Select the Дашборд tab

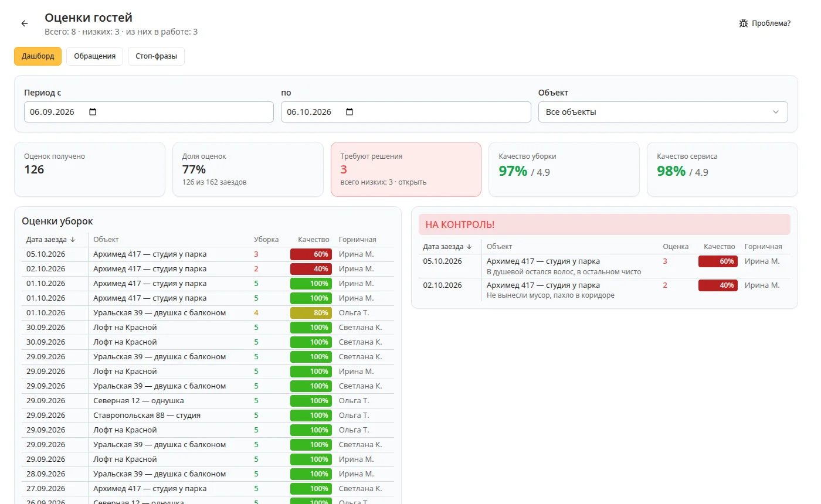tap(38, 56)
